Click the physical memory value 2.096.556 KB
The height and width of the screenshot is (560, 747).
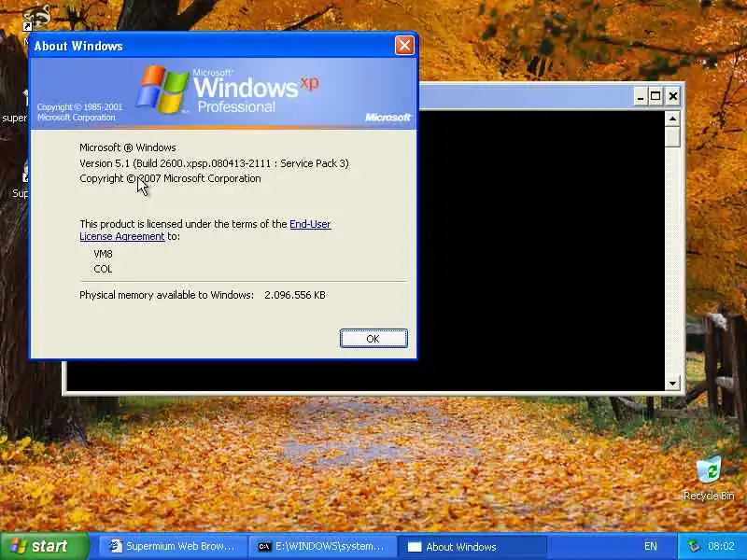[x=295, y=295]
